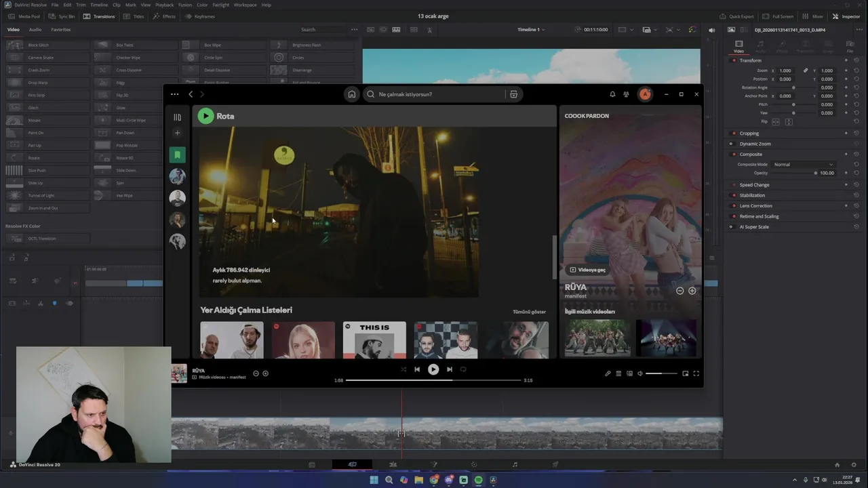Open Spotify notifications bell

pyautogui.click(x=612, y=94)
